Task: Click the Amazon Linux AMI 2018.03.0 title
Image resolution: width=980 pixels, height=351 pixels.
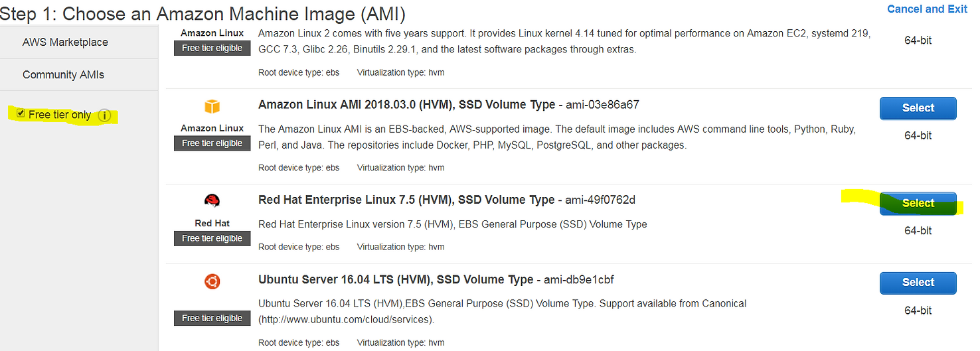Action: point(406,105)
